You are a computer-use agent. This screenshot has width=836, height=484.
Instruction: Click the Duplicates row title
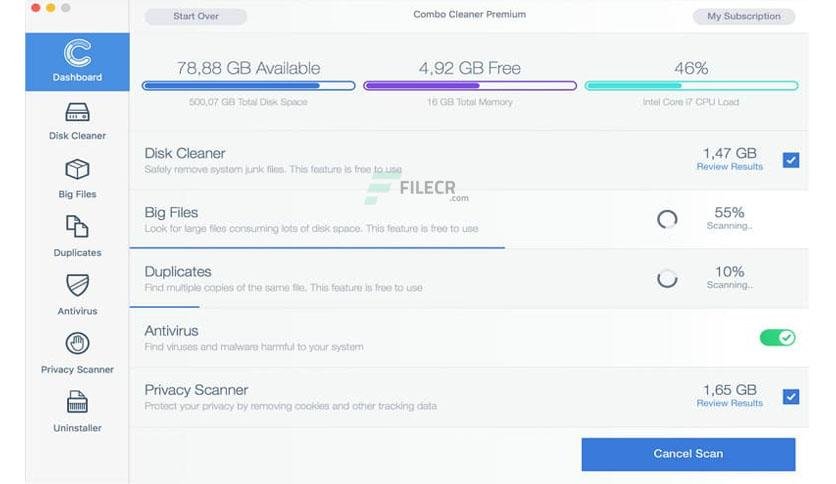pyautogui.click(x=178, y=272)
